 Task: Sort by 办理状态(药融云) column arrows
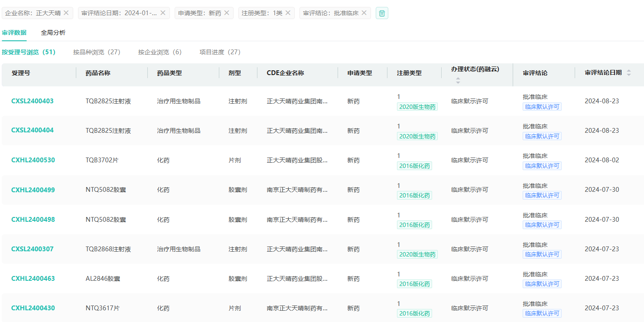[458, 80]
